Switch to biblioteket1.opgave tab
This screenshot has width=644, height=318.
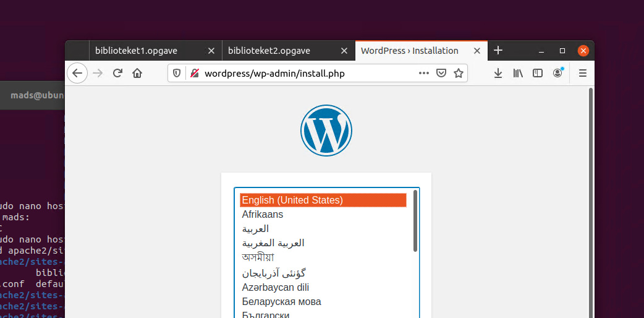click(155, 51)
